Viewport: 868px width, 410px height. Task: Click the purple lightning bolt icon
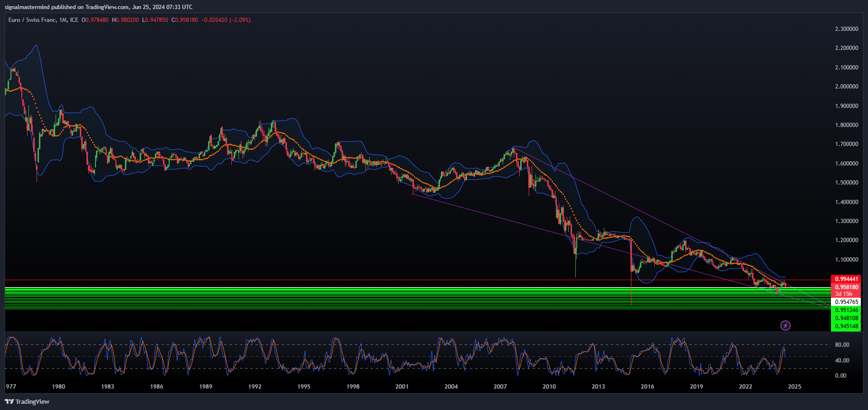click(x=785, y=325)
